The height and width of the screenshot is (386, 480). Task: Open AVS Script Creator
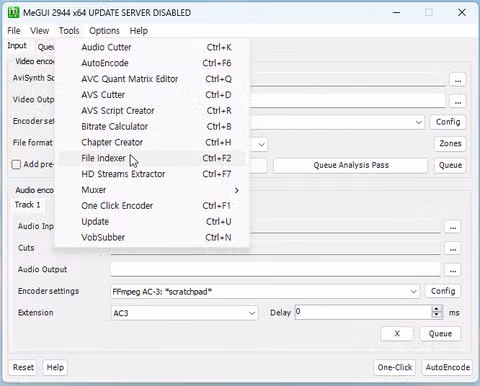coord(152,111)
